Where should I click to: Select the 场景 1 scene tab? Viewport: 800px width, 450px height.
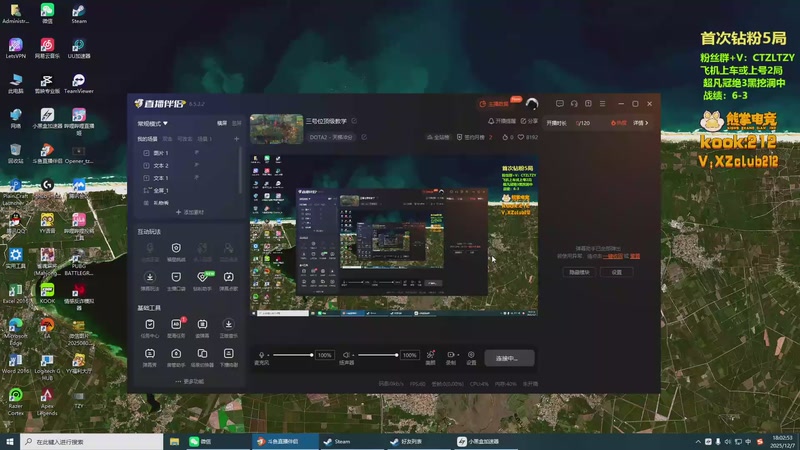point(205,139)
